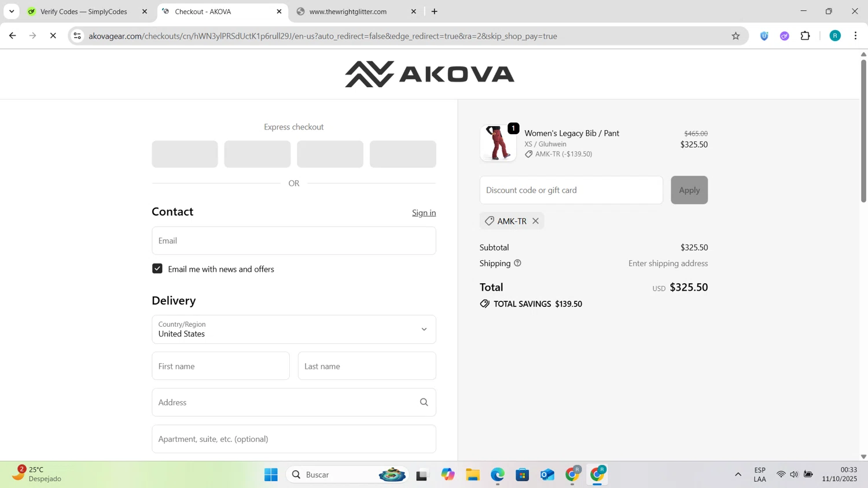Open browser extensions puzzle menu
The image size is (868, 488).
point(805,36)
